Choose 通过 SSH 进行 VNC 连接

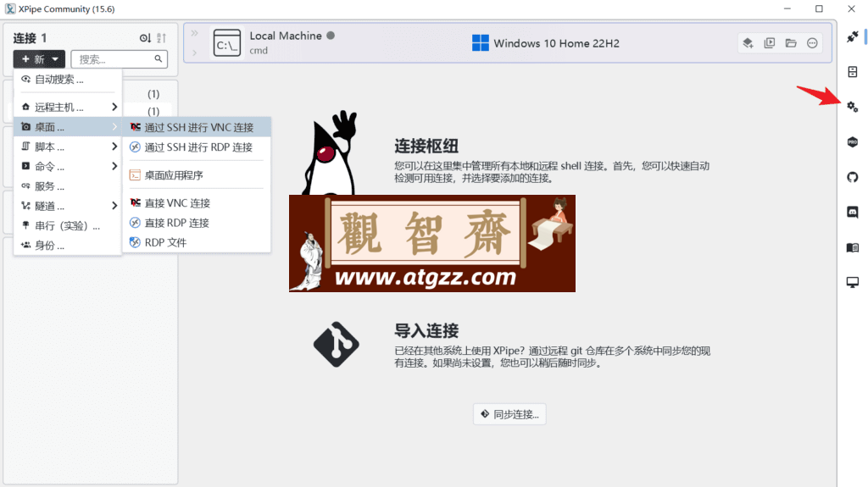pyautogui.click(x=197, y=127)
